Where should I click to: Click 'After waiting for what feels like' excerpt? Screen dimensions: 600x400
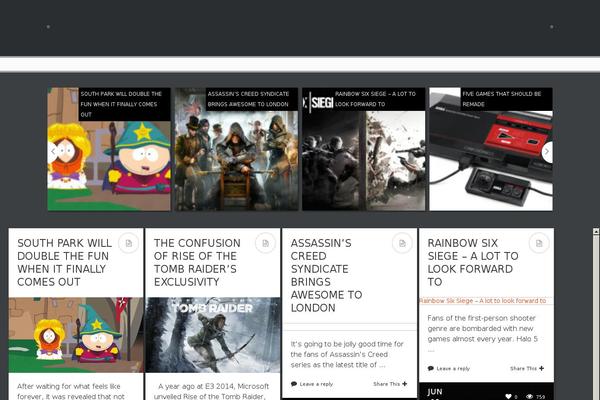click(71, 391)
